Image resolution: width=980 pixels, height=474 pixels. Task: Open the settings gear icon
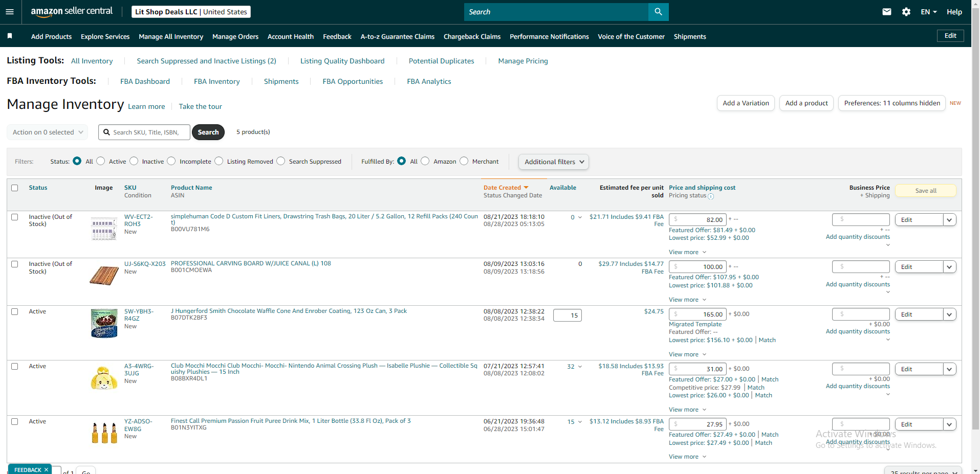tap(906, 12)
